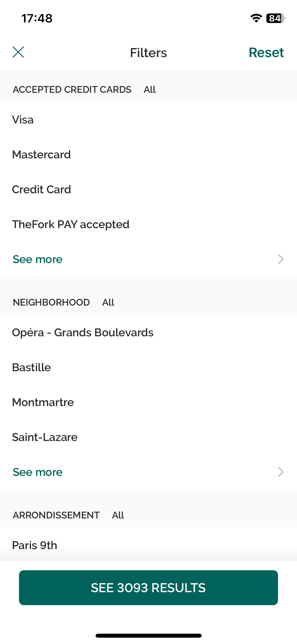Select Opéra - Grands Boulevards neighborhood
This screenshot has height=644, width=297.
click(148, 333)
